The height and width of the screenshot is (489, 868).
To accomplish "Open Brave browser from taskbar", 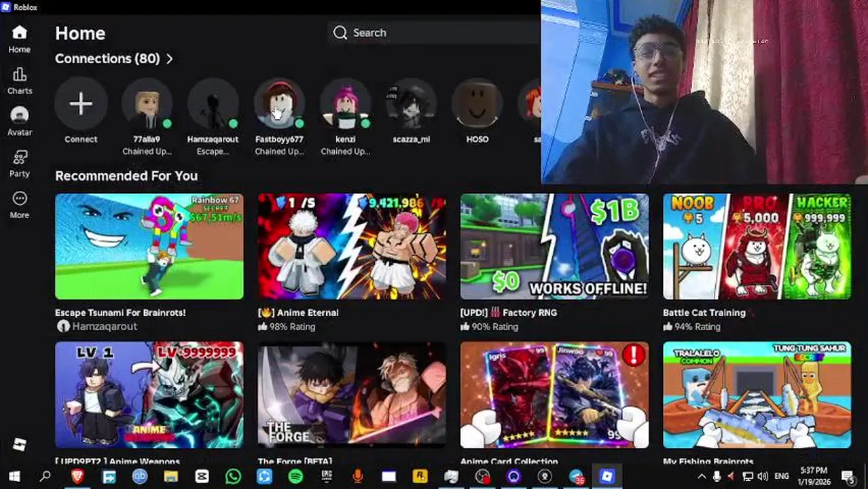I will click(77, 477).
